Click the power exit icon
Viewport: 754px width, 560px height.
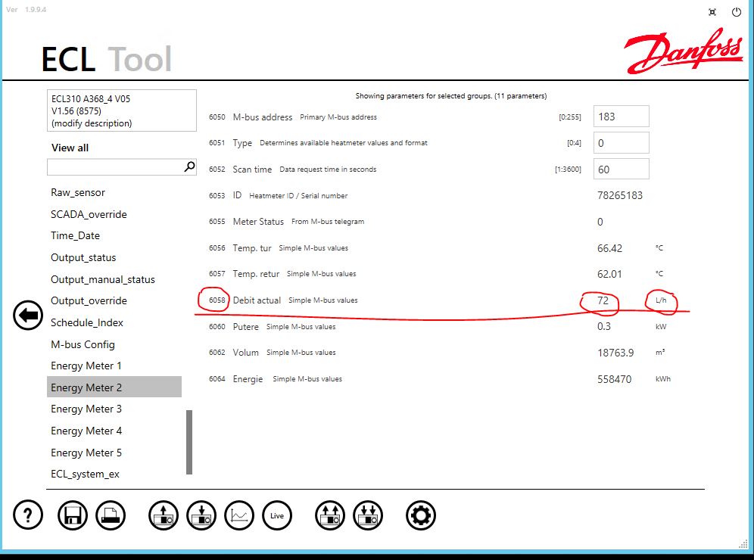736,12
